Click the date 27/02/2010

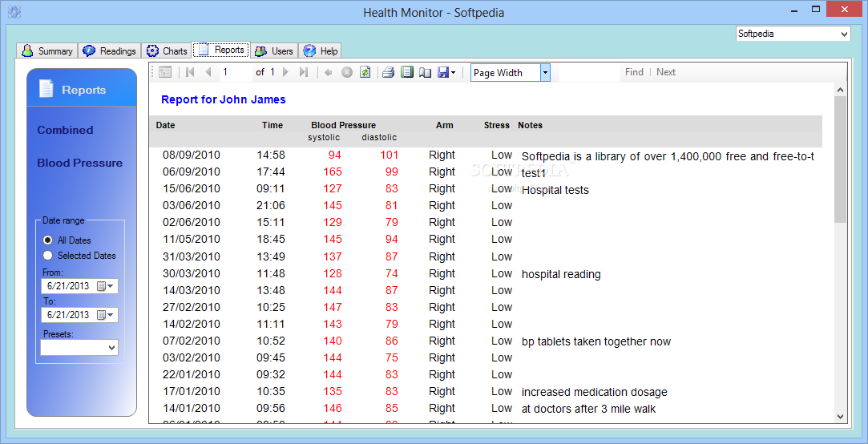[191, 307]
